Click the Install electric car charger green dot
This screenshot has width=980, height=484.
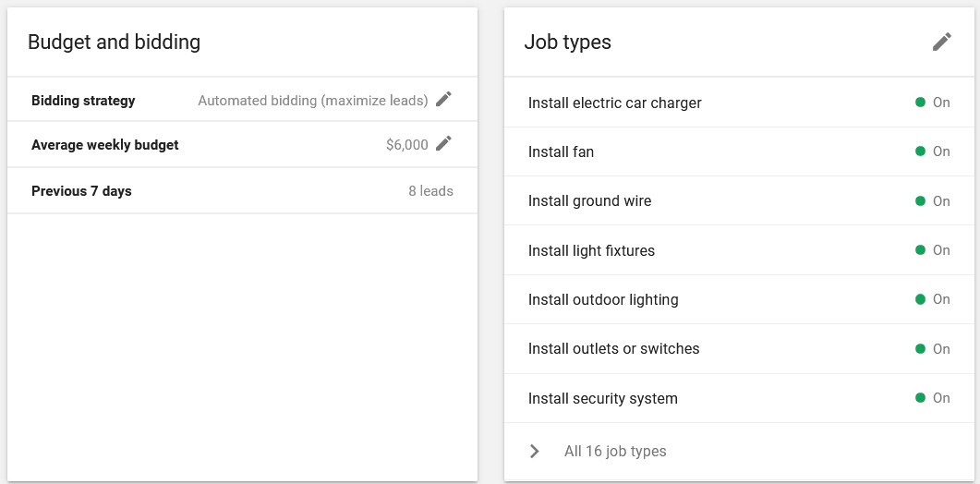(x=920, y=102)
